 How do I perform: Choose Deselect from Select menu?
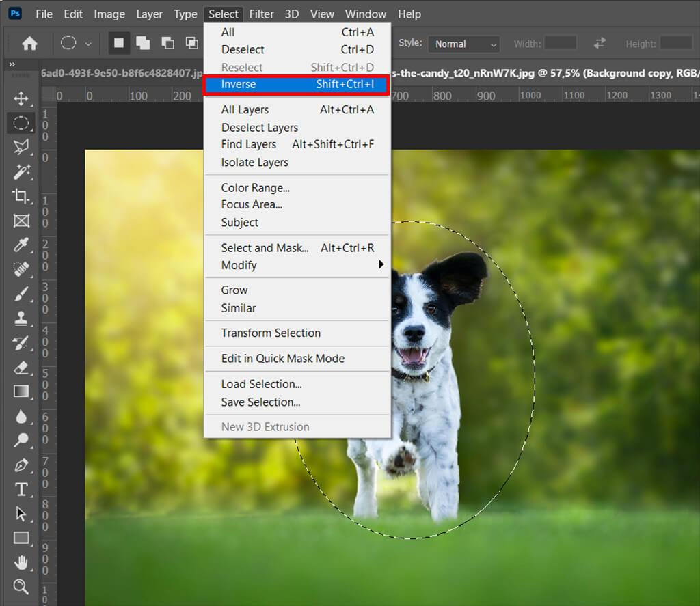(x=297, y=50)
